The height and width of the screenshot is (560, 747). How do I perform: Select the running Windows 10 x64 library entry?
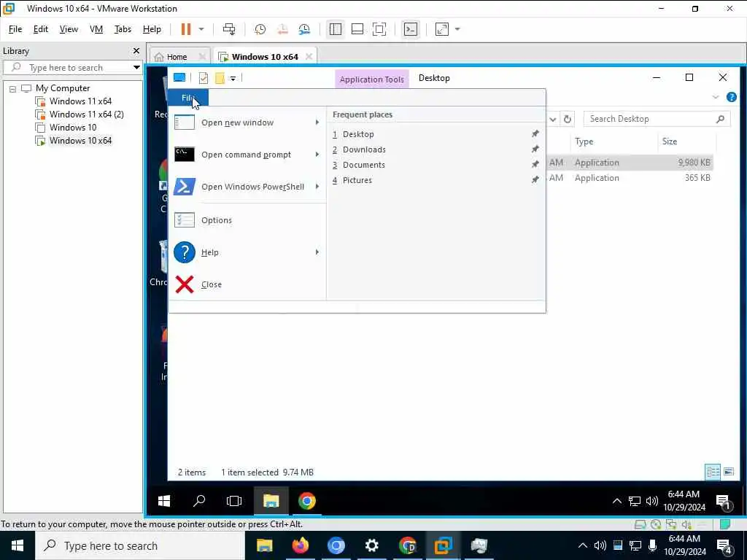[x=80, y=141]
